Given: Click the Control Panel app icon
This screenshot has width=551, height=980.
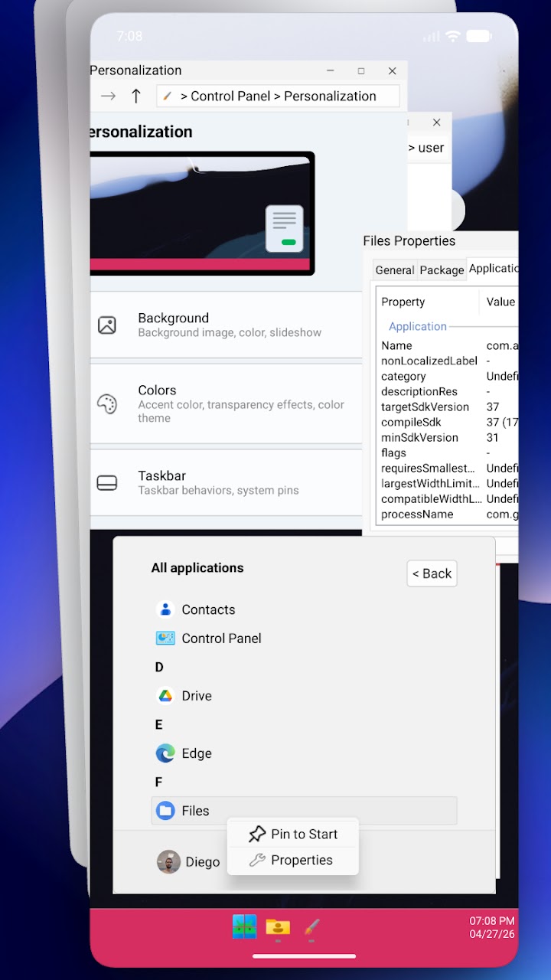Looking at the screenshot, I should (x=165, y=638).
